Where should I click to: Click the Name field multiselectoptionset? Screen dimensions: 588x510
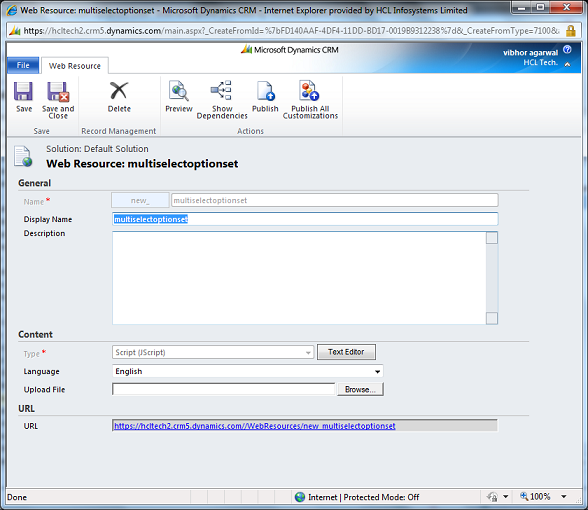(x=335, y=200)
